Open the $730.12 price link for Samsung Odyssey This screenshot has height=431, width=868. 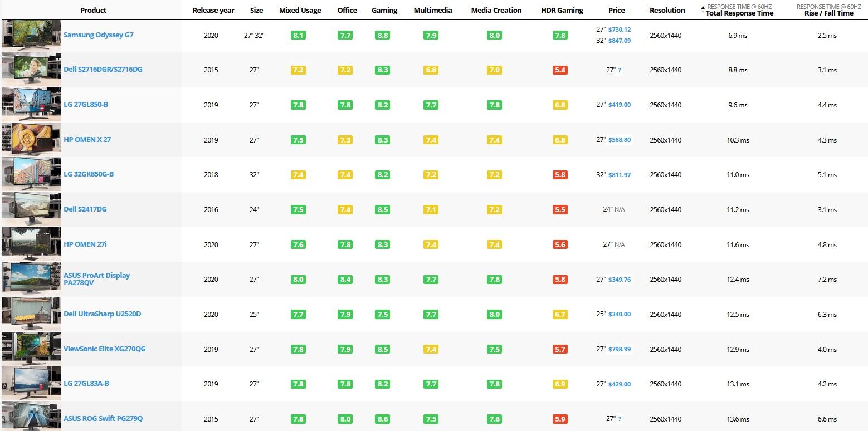pos(620,30)
